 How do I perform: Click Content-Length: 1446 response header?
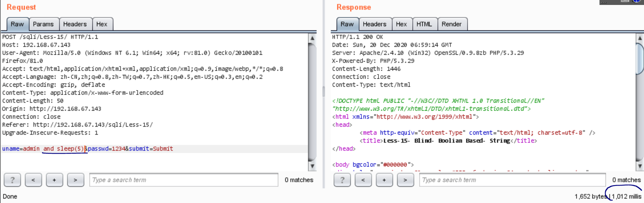[366, 69]
